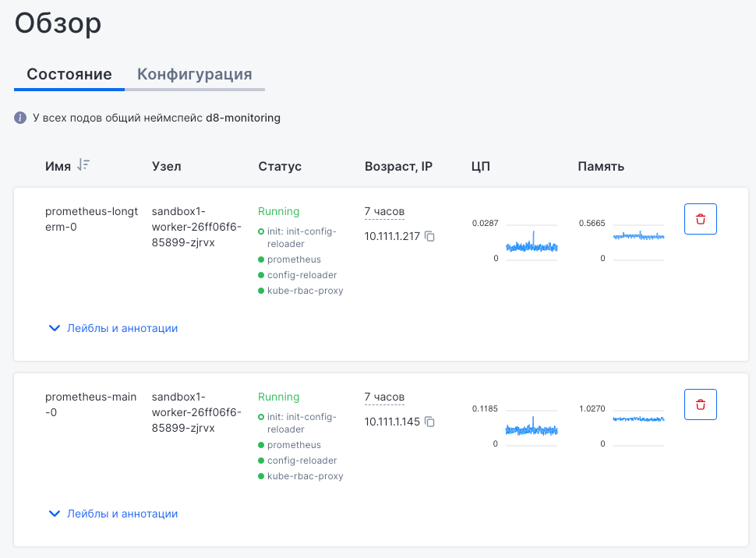Image resolution: width=756 pixels, height=558 pixels.
Task: Expand Лейблы и аннотации for prometheus-main-0
Action: tap(113, 514)
